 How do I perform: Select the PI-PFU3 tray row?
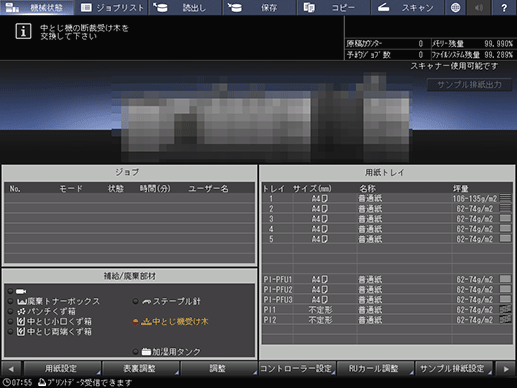click(x=387, y=299)
